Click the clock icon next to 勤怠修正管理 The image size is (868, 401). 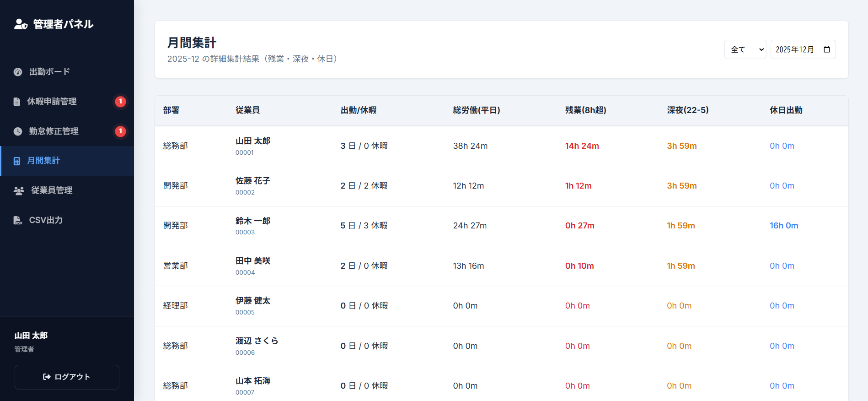(18, 131)
